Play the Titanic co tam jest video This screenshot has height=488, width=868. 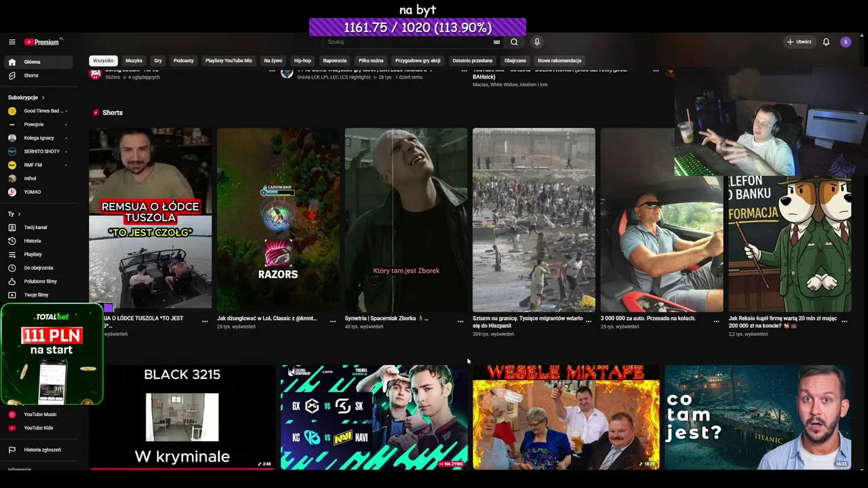(758, 417)
